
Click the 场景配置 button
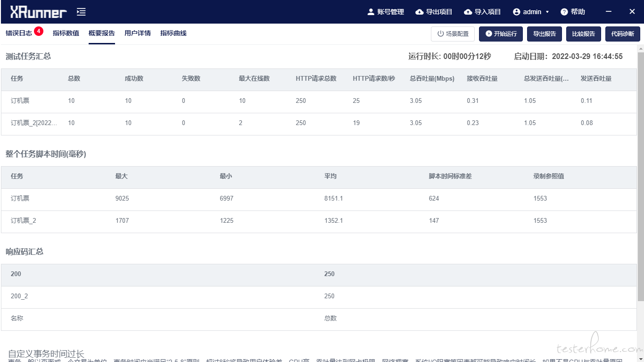coord(453,34)
